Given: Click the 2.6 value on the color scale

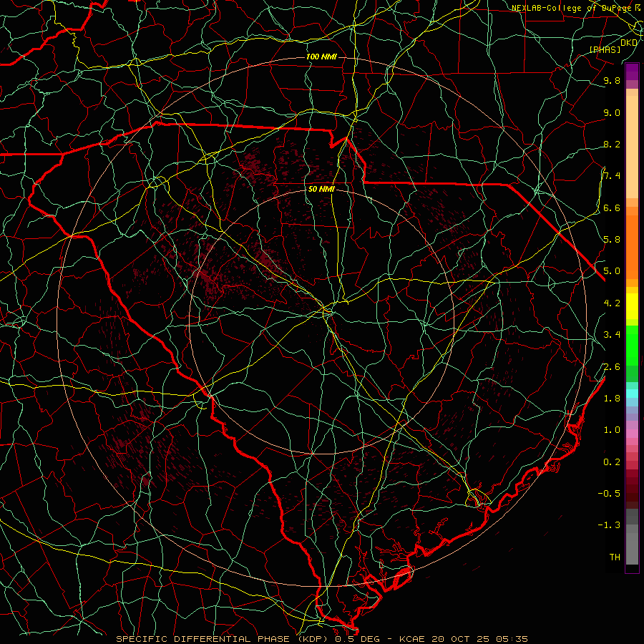Looking at the screenshot, I should click(612, 367).
